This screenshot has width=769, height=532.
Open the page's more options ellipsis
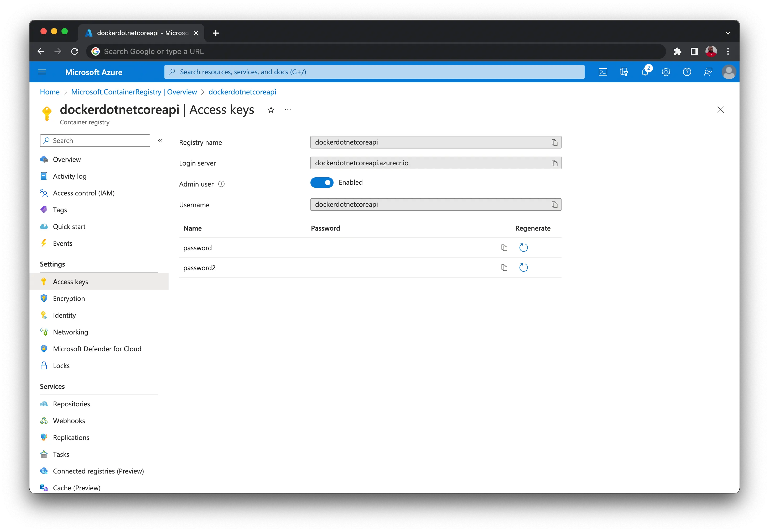coord(288,110)
